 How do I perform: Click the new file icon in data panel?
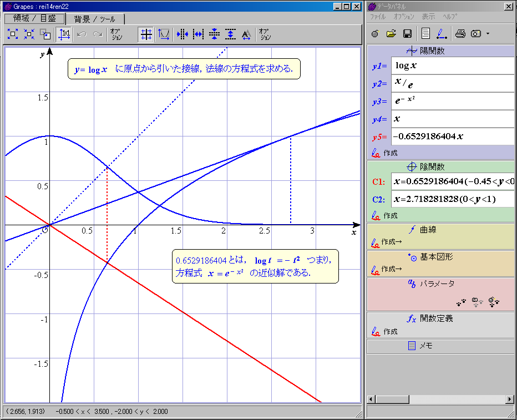pos(375,34)
